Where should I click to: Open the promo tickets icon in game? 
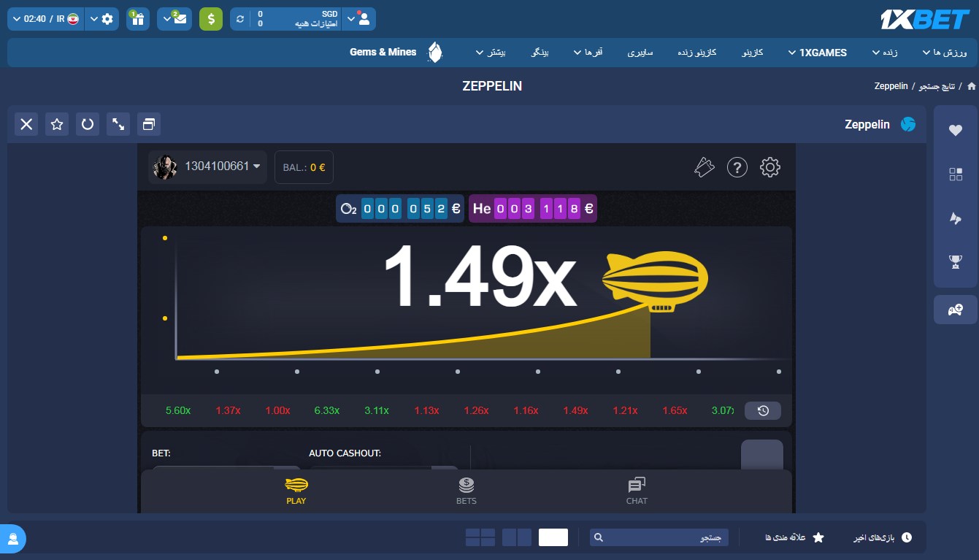coord(704,167)
